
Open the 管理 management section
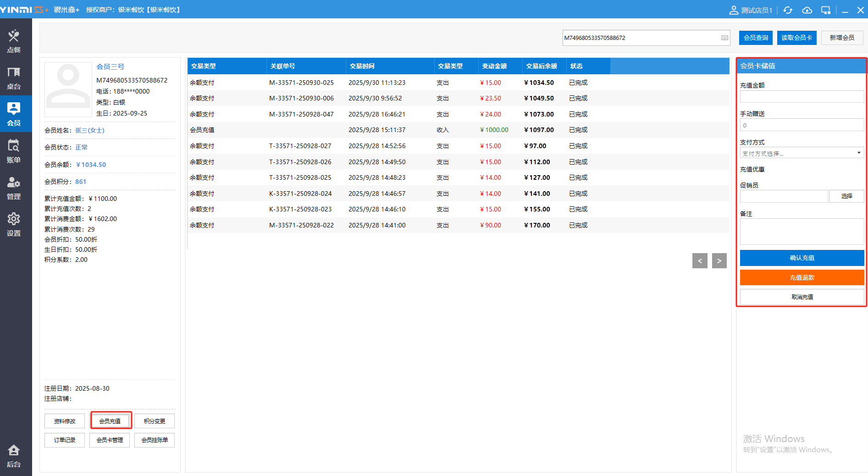point(14,188)
